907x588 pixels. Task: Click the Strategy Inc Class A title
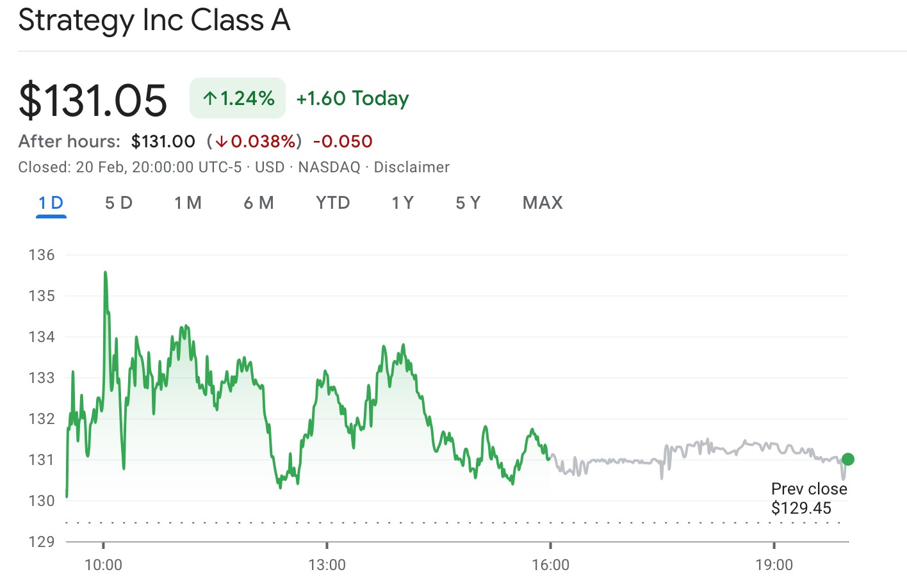pyautogui.click(x=154, y=20)
